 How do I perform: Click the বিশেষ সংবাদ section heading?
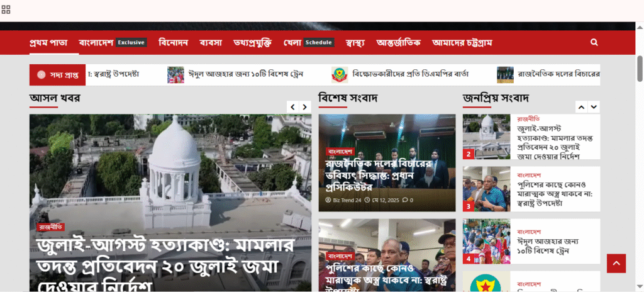(x=348, y=98)
